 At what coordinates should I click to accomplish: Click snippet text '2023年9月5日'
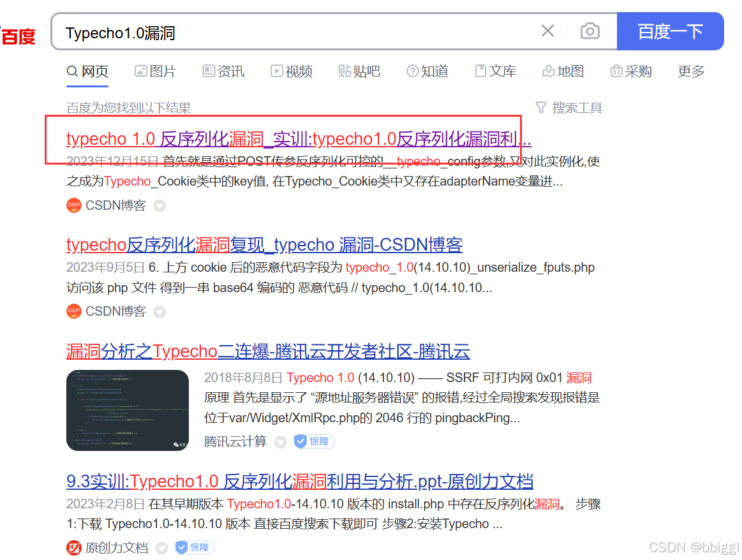(105, 268)
